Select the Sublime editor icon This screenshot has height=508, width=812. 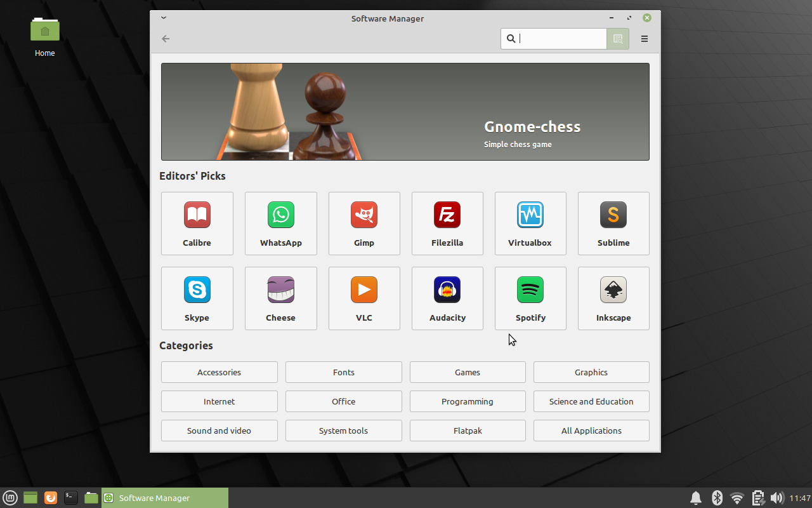point(613,215)
